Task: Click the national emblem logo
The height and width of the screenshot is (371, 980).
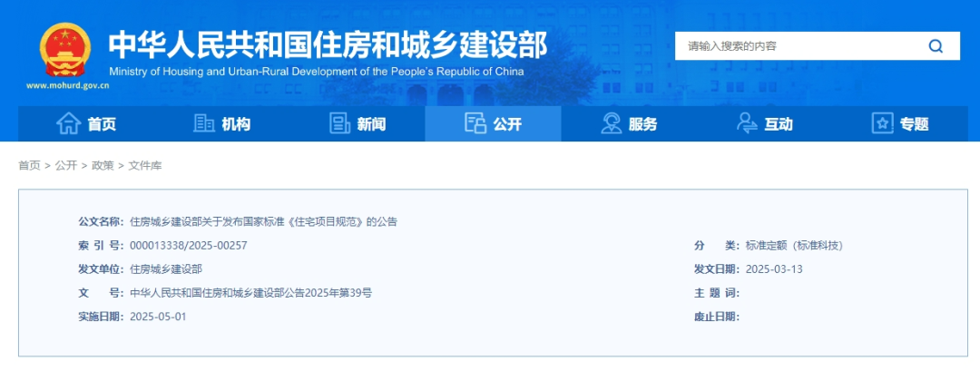Action: (64, 49)
